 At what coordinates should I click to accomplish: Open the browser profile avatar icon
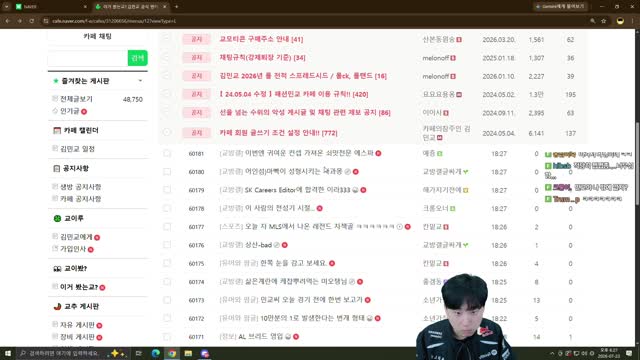click(x=620, y=21)
